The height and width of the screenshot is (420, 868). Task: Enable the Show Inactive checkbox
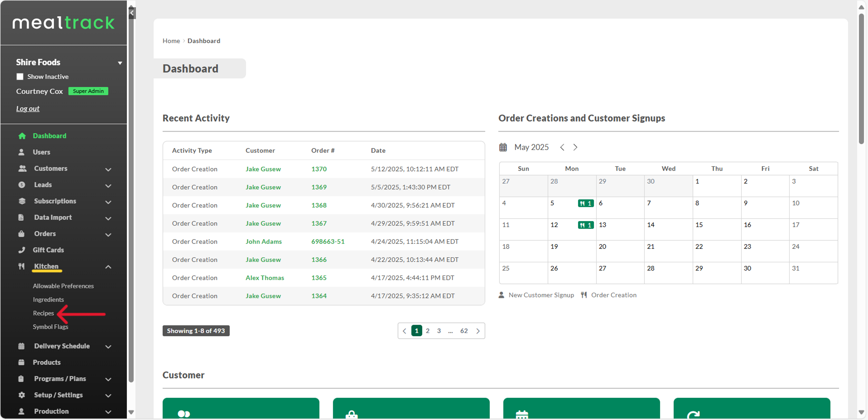[20, 77]
